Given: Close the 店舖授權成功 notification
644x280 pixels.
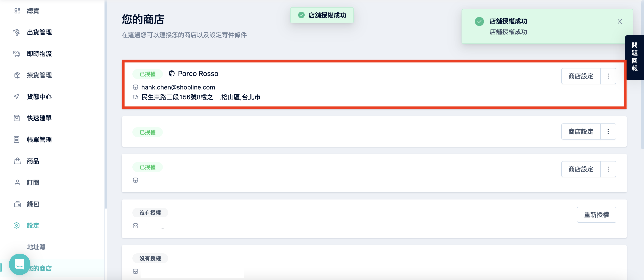Looking at the screenshot, I should point(619,21).
